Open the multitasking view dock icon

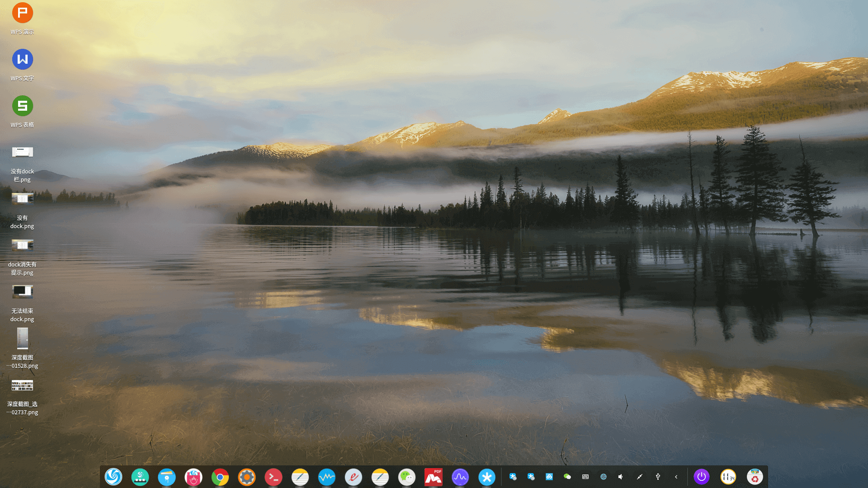tap(140, 477)
